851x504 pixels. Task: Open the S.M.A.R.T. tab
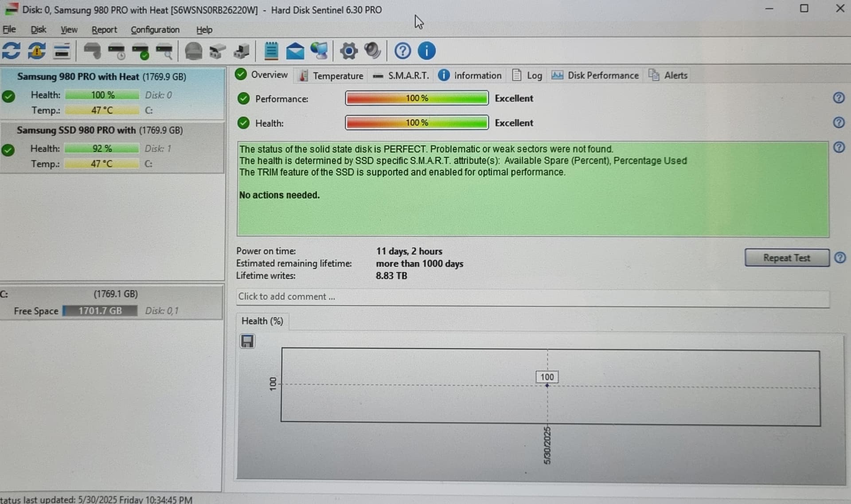[401, 76]
